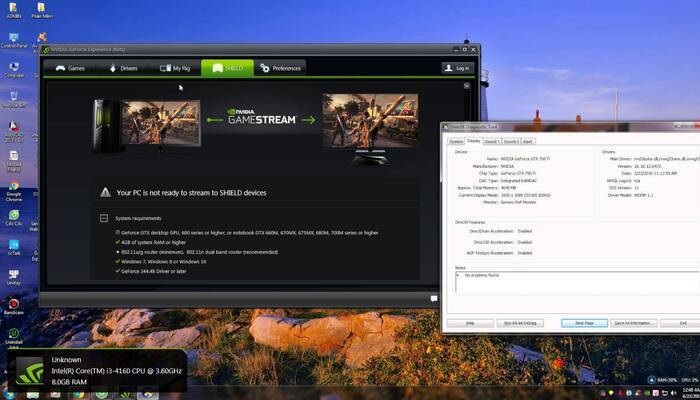Select the SHIELD tab
Screen dimensions: 700x400
coord(228,68)
